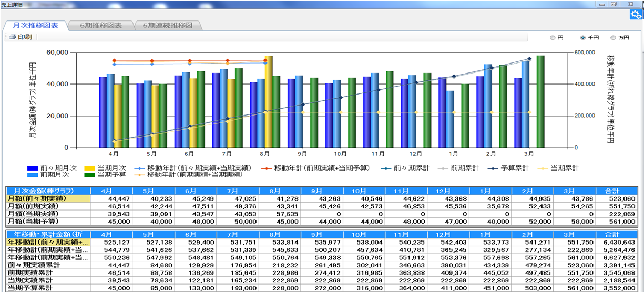Click the 合計 column header in monthly table
Screen dimensions: 644x294
[612, 191]
